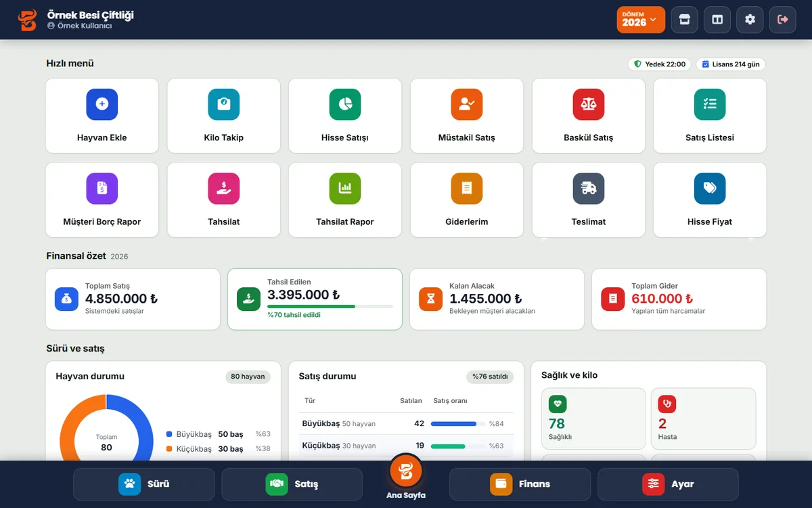
Task: Go to the Ana Sayfa home tab
Action: click(406, 477)
